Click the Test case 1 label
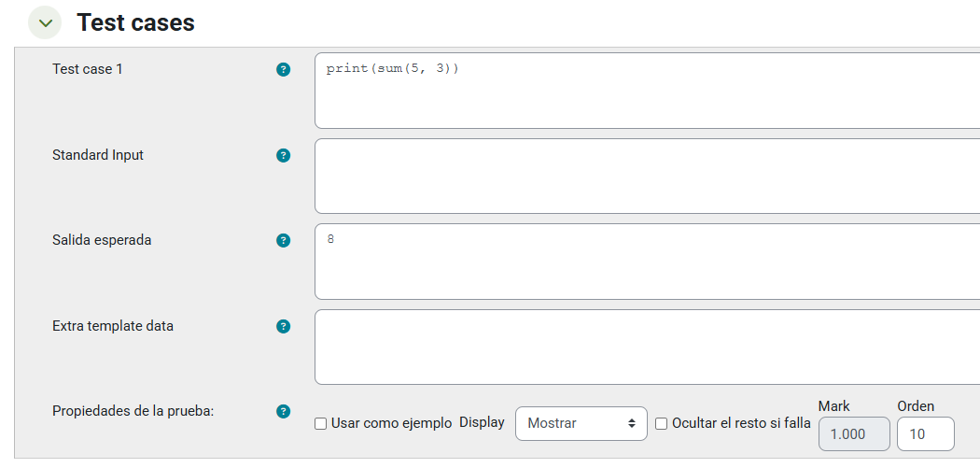 pyautogui.click(x=88, y=69)
